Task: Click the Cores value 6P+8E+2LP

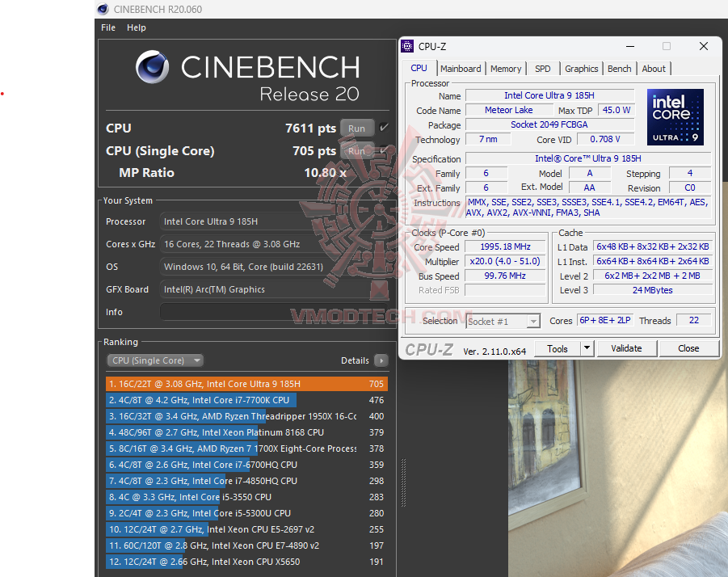Action: tap(605, 320)
